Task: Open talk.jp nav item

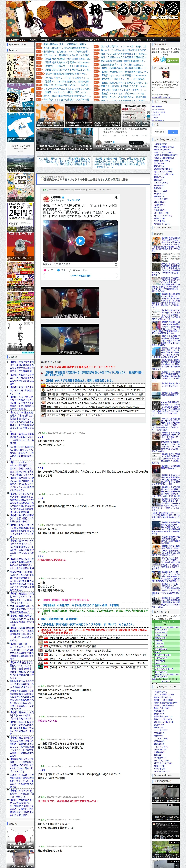Action: coord(163,39)
